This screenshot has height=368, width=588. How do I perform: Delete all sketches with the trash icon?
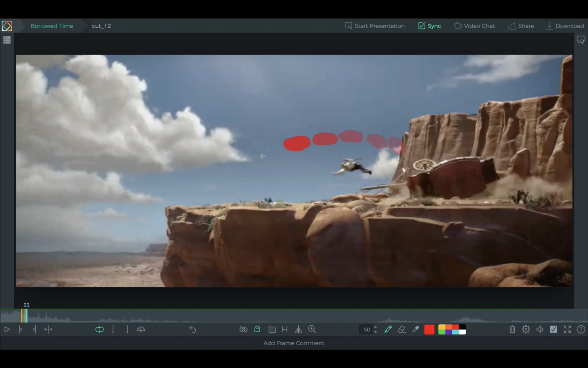click(x=512, y=329)
